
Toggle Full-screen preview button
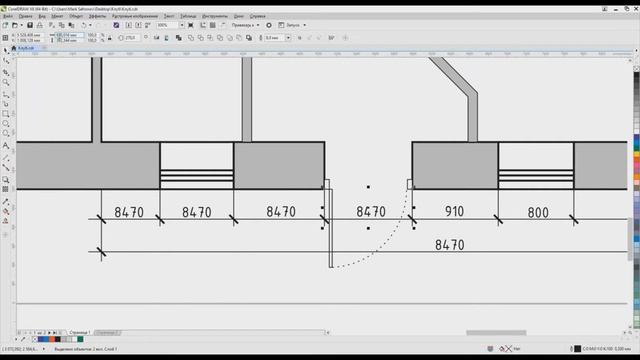click(191, 25)
